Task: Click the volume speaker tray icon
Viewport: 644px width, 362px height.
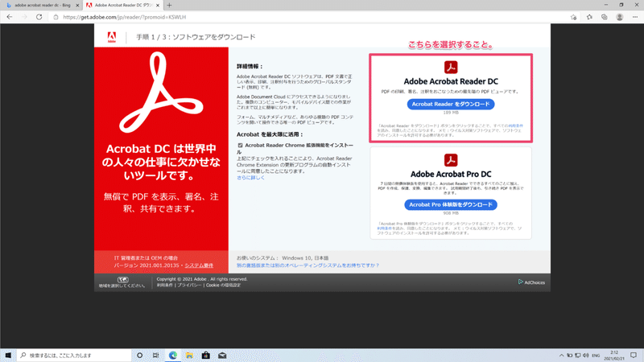Action: tap(586, 356)
